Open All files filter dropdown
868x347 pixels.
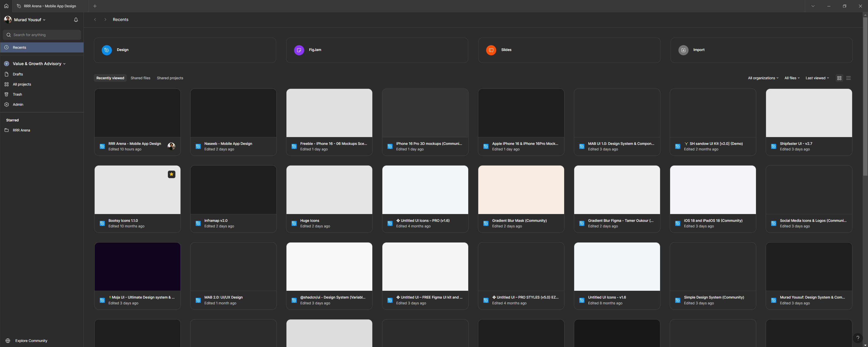792,78
